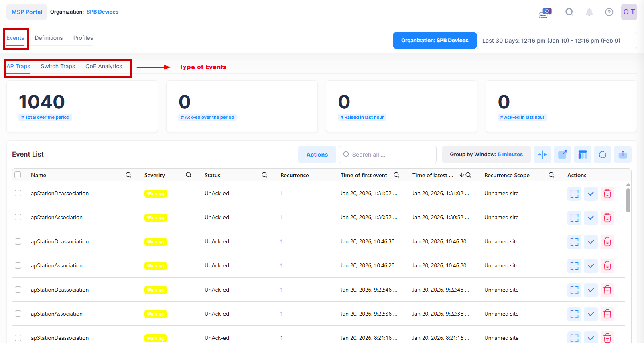Open the Organization: SPB Devices selector
644x343 pixels.
pyautogui.click(x=435, y=41)
